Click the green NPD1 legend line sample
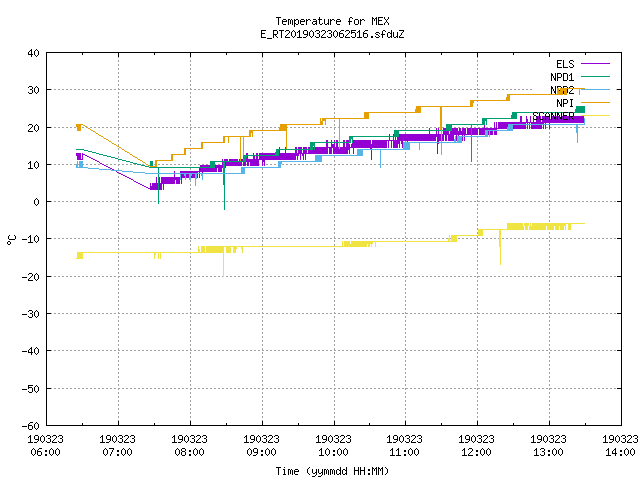This screenshot has width=640, height=480. 595,76
